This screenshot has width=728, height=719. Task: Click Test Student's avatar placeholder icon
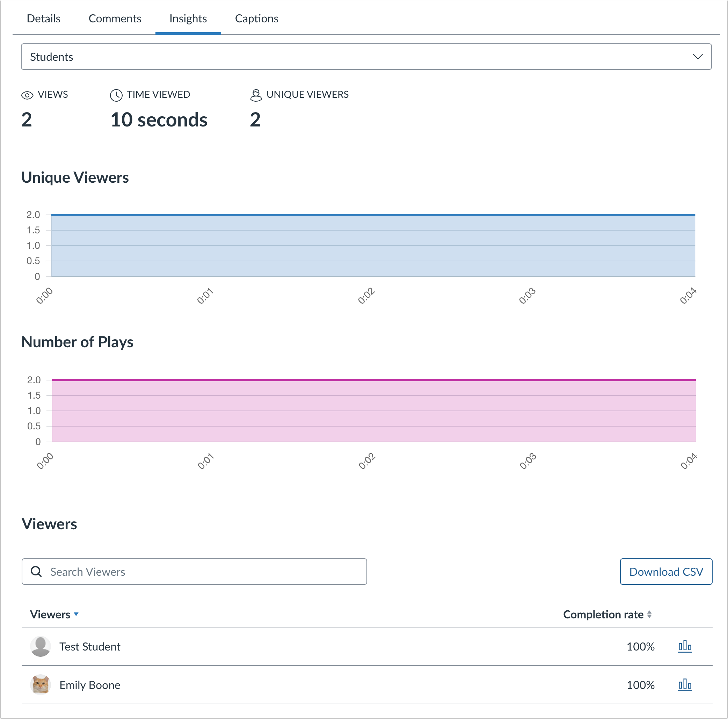coord(40,647)
